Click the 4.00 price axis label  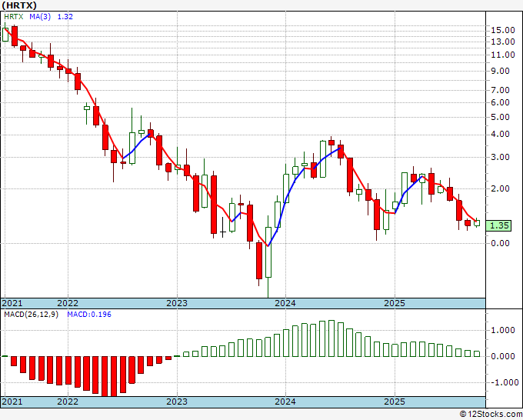[x=500, y=135]
